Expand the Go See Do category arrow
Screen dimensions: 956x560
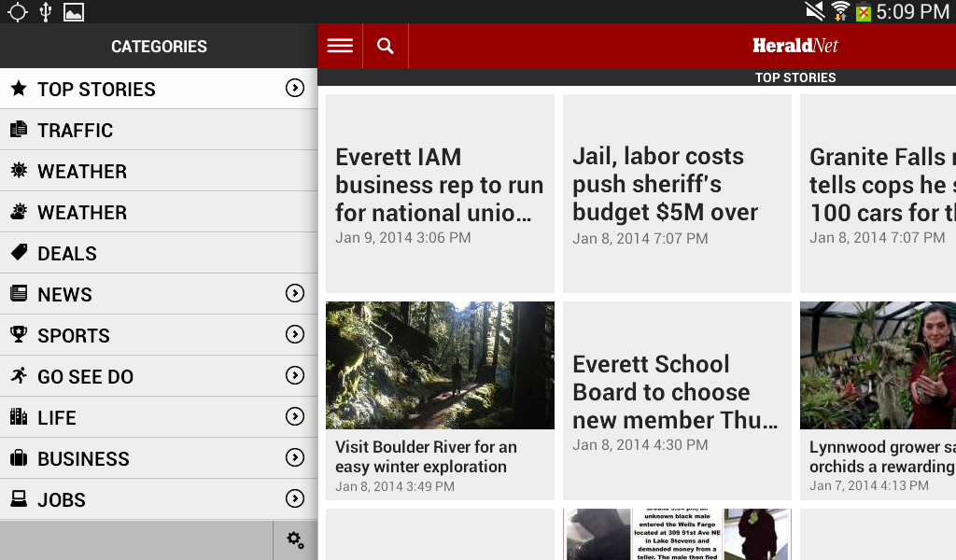(295, 375)
